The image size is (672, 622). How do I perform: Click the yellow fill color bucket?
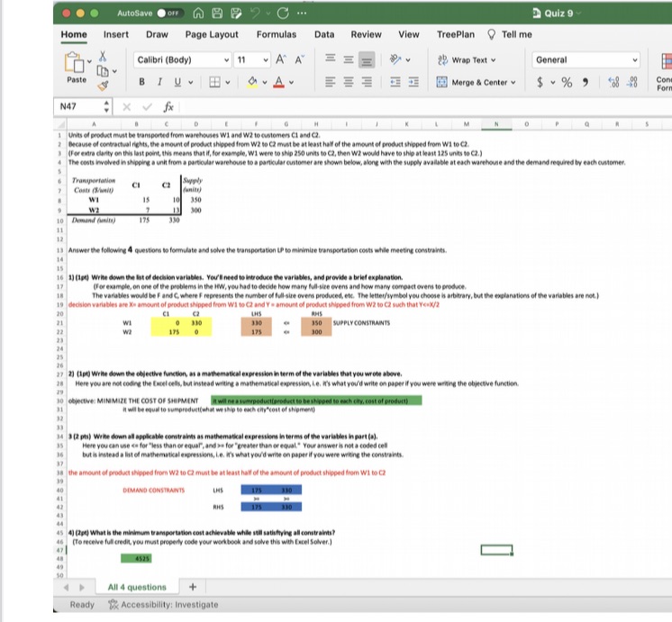coord(252,82)
